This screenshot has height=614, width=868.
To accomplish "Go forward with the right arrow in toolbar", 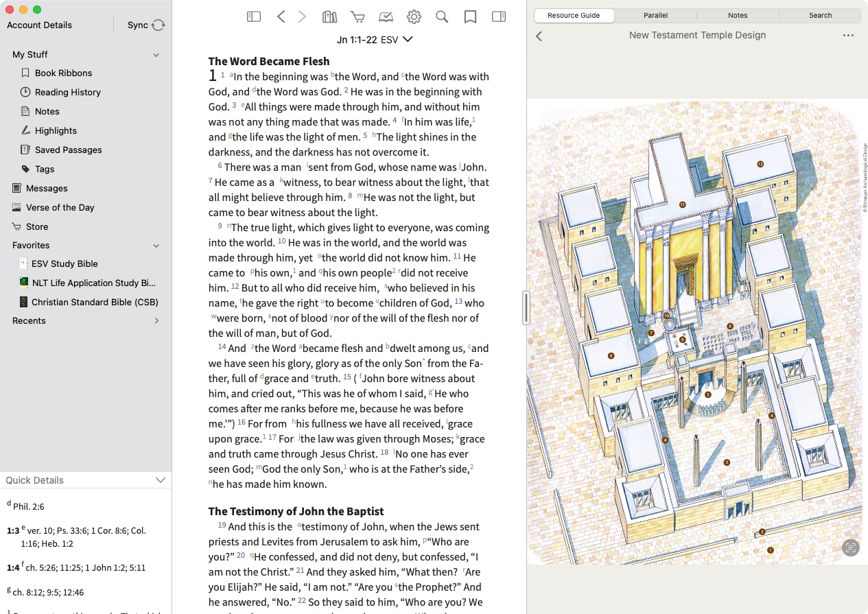I will (302, 16).
